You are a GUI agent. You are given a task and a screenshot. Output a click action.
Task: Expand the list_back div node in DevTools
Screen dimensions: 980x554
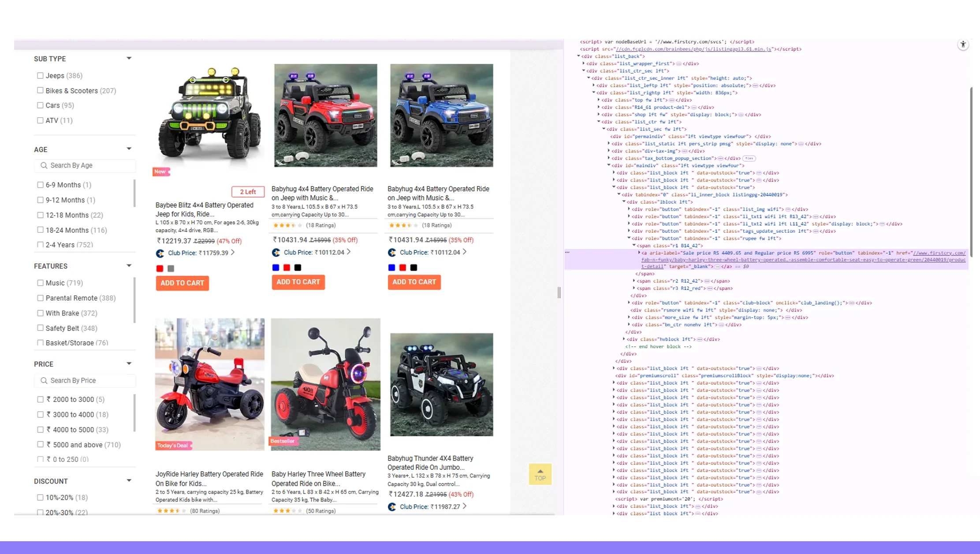pyautogui.click(x=578, y=56)
